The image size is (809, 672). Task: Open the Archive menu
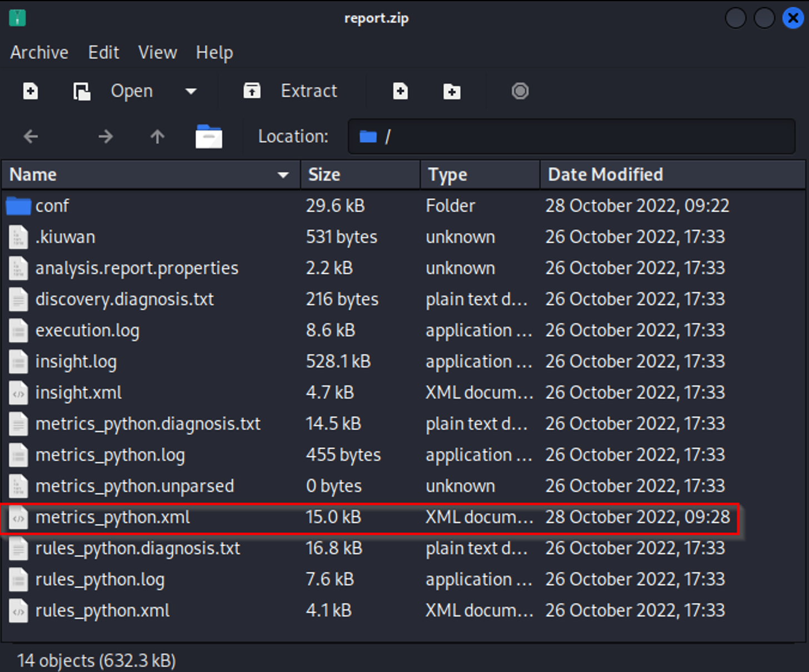click(39, 53)
